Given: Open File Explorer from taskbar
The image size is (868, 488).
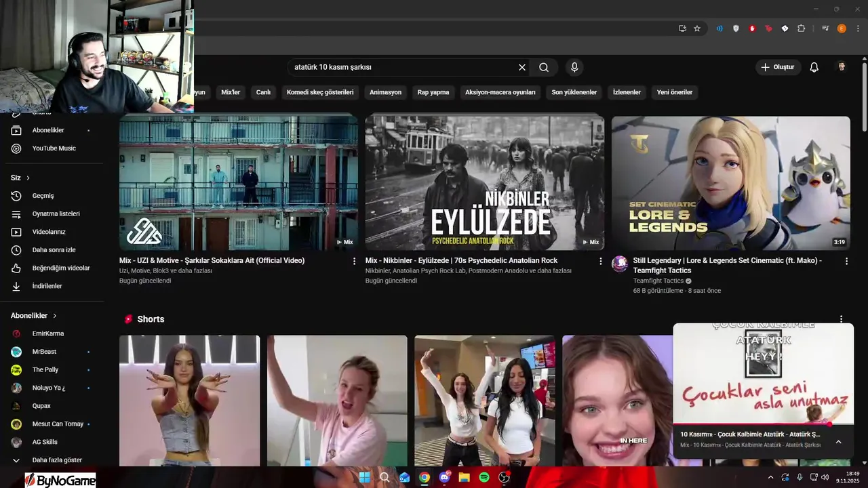Looking at the screenshot, I should 464,477.
